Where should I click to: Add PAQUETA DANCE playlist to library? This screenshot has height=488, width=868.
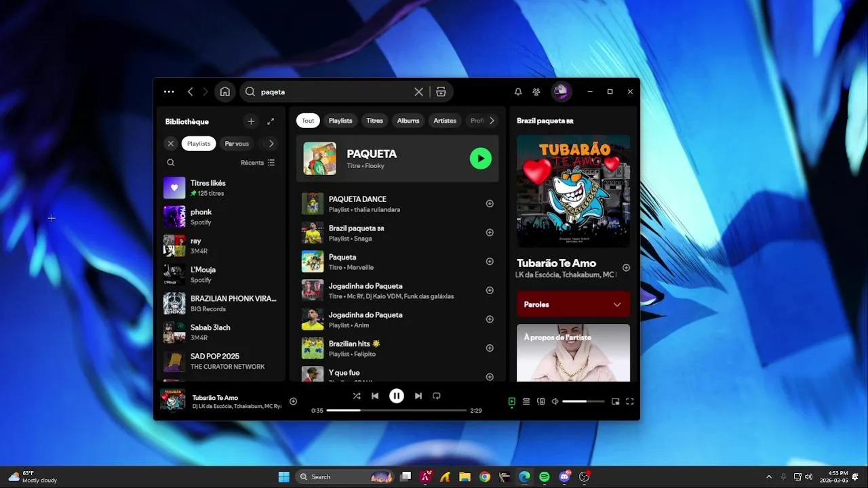(x=490, y=203)
